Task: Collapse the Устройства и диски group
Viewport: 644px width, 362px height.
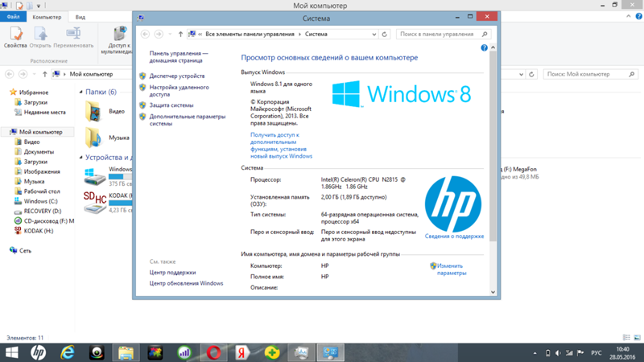Action: (x=81, y=157)
